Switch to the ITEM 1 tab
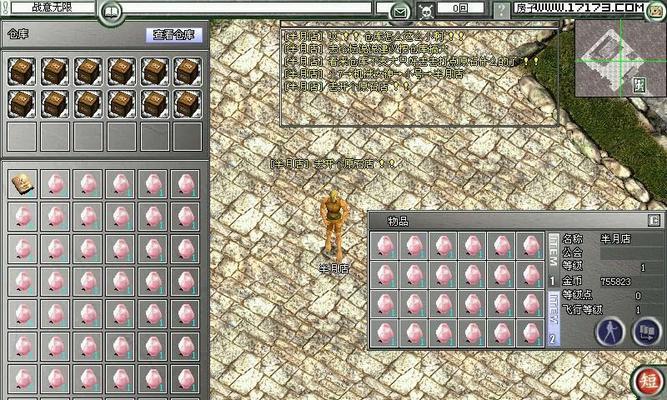The image size is (667, 400). point(553,260)
